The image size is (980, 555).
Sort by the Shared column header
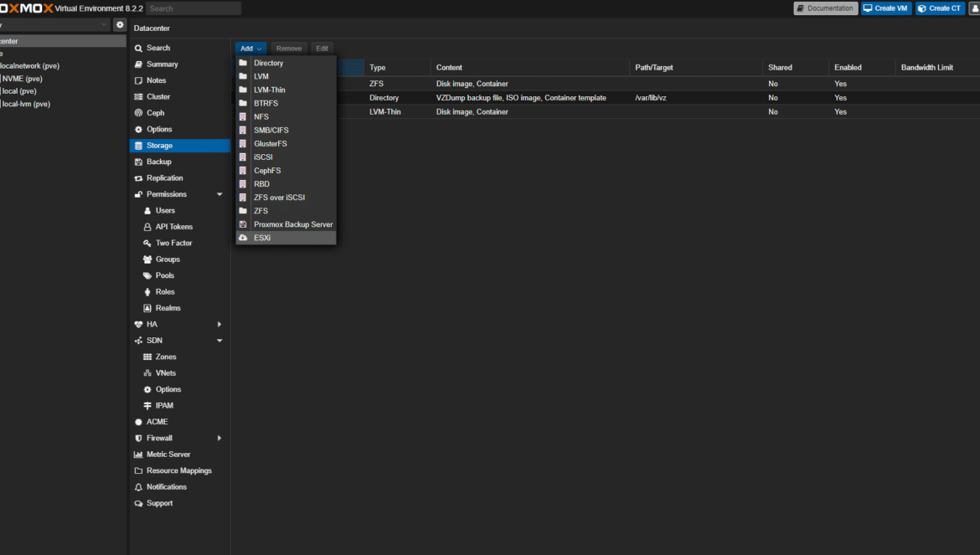click(x=796, y=68)
